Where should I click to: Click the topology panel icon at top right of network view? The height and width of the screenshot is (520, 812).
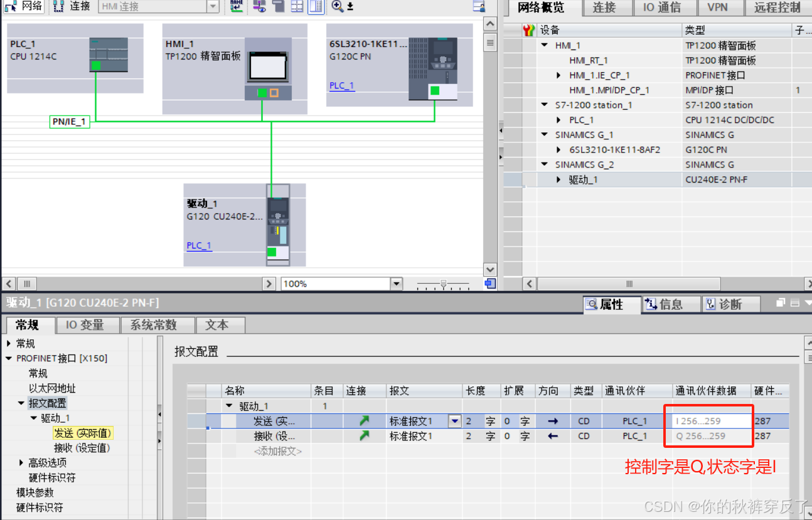[479, 6]
